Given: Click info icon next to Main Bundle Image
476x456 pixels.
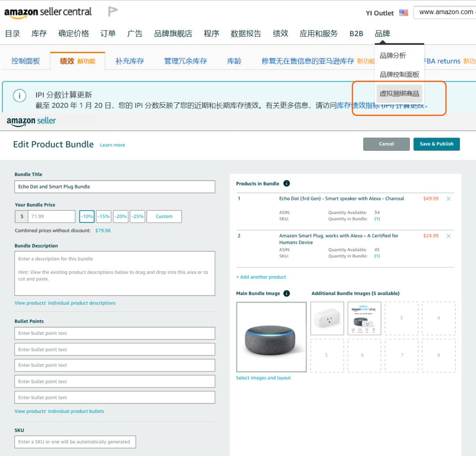Looking at the screenshot, I should 286,293.
